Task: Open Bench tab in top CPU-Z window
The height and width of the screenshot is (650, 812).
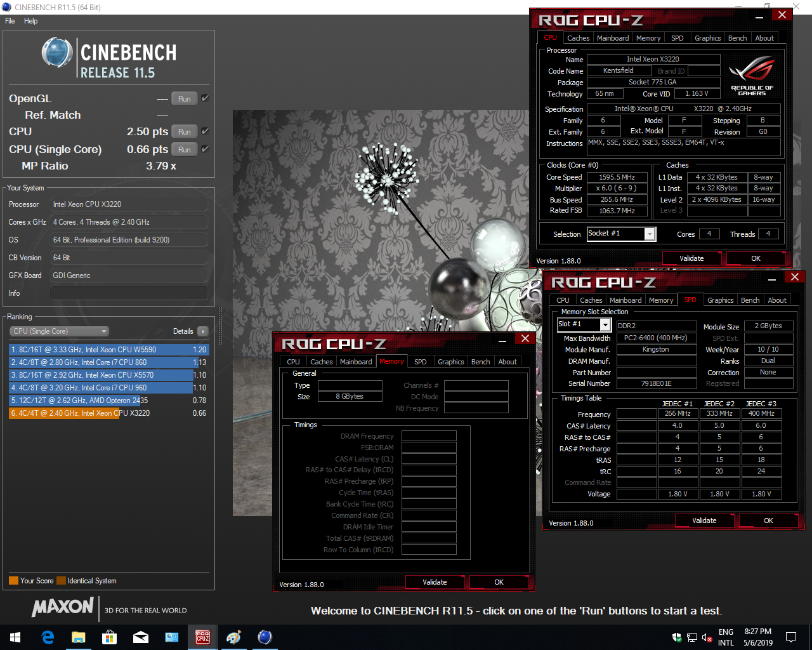Action: [737, 38]
